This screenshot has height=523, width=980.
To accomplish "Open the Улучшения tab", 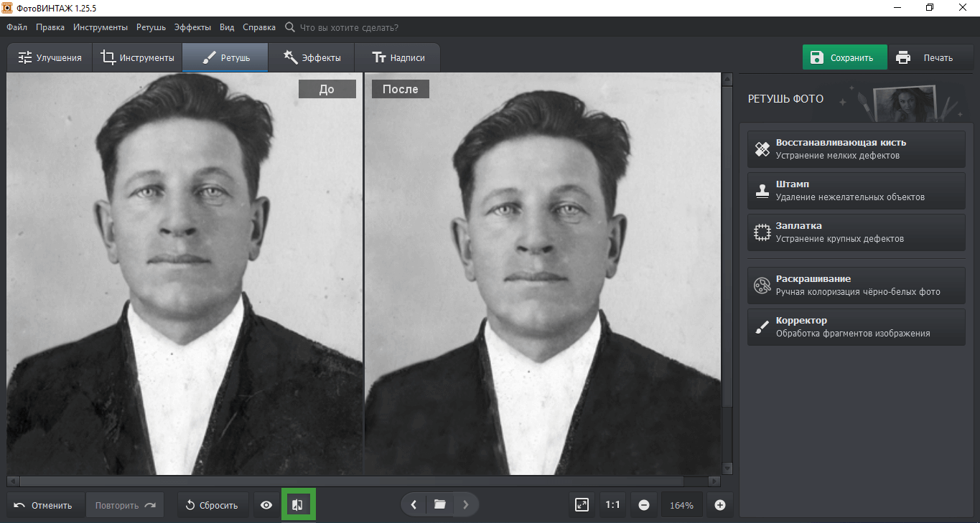I will (50, 58).
